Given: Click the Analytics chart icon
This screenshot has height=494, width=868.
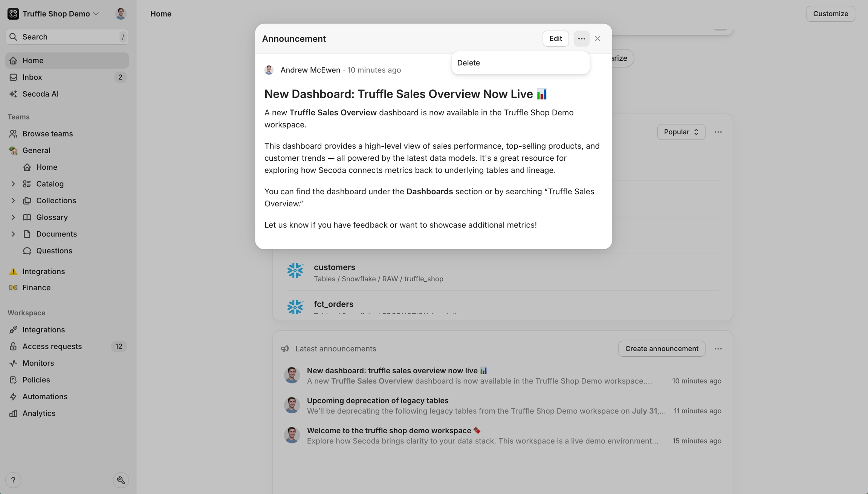Looking at the screenshot, I should pyautogui.click(x=13, y=413).
